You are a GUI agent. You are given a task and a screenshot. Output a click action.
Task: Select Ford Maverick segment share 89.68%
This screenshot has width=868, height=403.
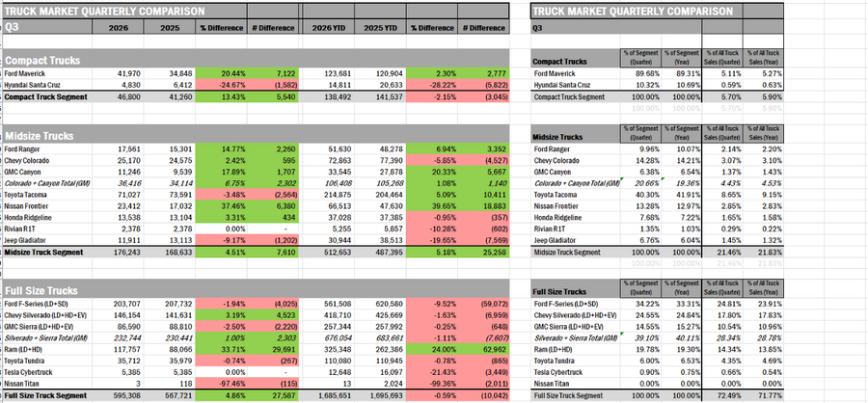pyautogui.click(x=640, y=73)
